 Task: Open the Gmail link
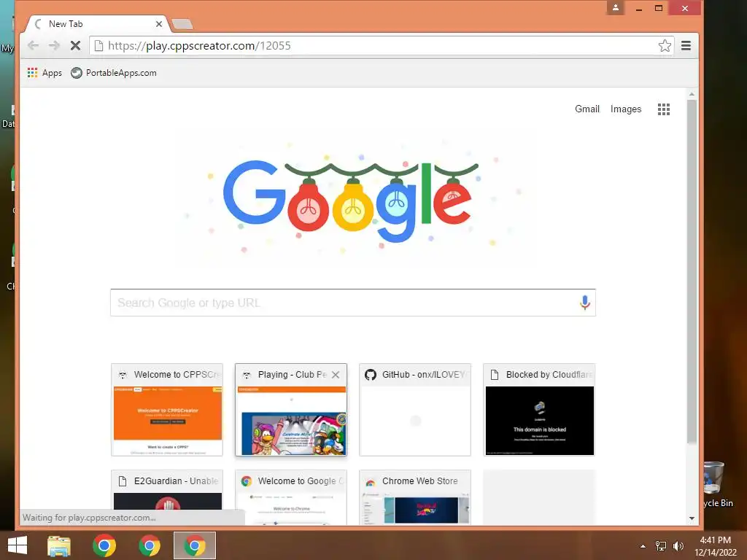587,109
